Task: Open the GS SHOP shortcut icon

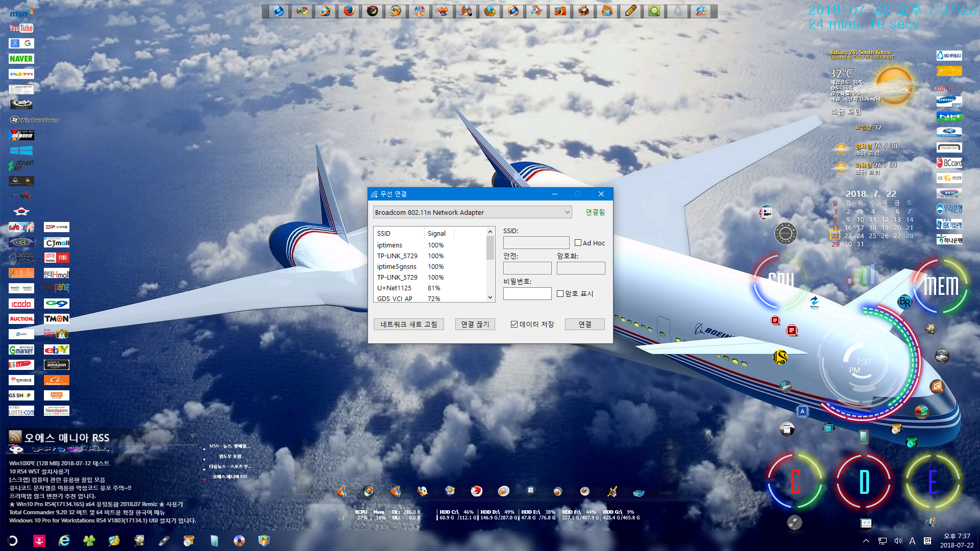Action: (x=21, y=395)
